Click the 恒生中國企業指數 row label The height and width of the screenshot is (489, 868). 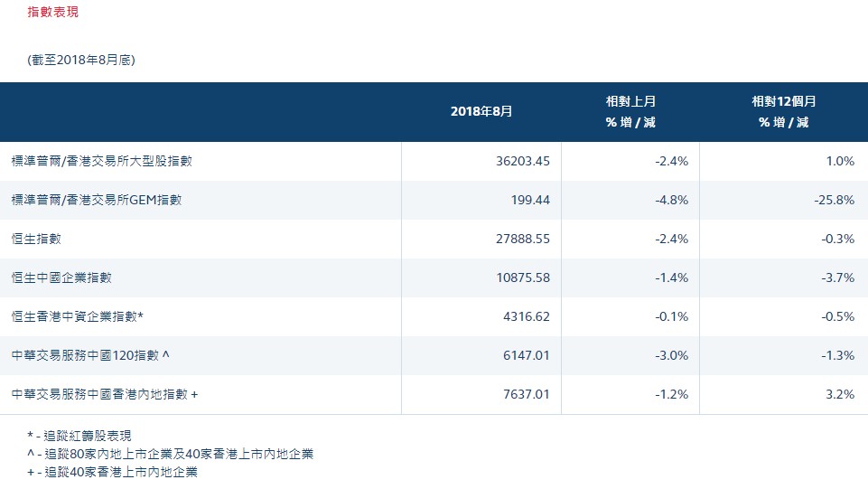pyautogui.click(x=61, y=277)
